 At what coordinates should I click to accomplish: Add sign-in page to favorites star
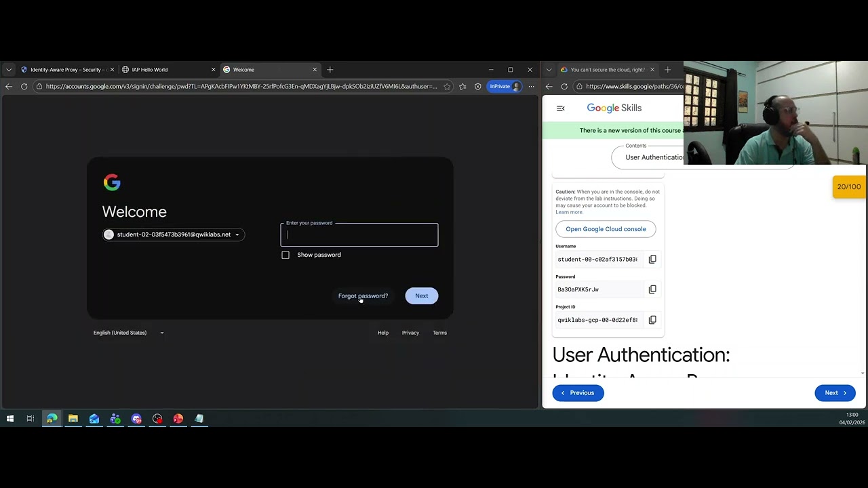447,86
